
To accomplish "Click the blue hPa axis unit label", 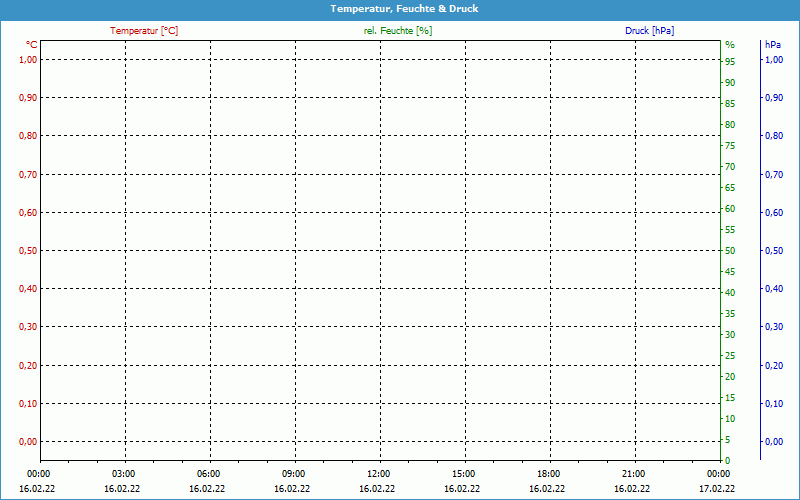I will pyautogui.click(x=772, y=45).
